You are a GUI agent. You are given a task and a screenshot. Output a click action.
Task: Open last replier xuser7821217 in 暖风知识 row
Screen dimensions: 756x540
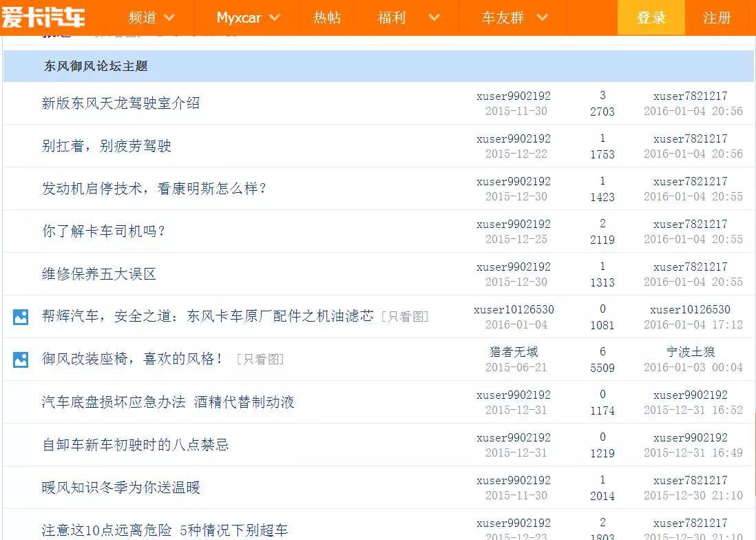(x=691, y=480)
